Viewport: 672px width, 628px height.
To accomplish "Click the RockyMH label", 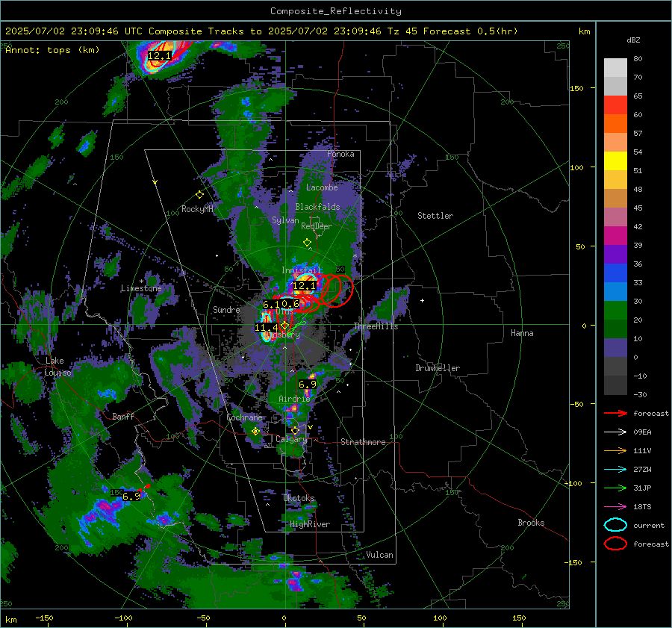I will click(197, 209).
